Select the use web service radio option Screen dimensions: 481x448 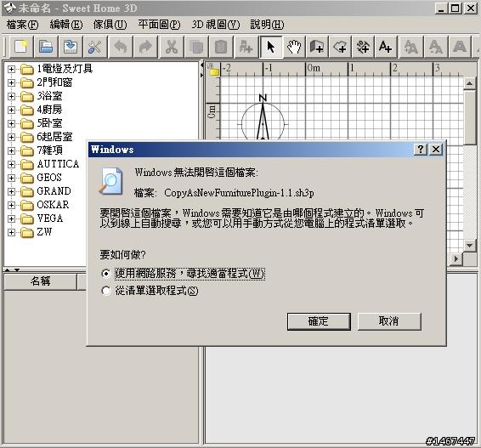point(106,273)
